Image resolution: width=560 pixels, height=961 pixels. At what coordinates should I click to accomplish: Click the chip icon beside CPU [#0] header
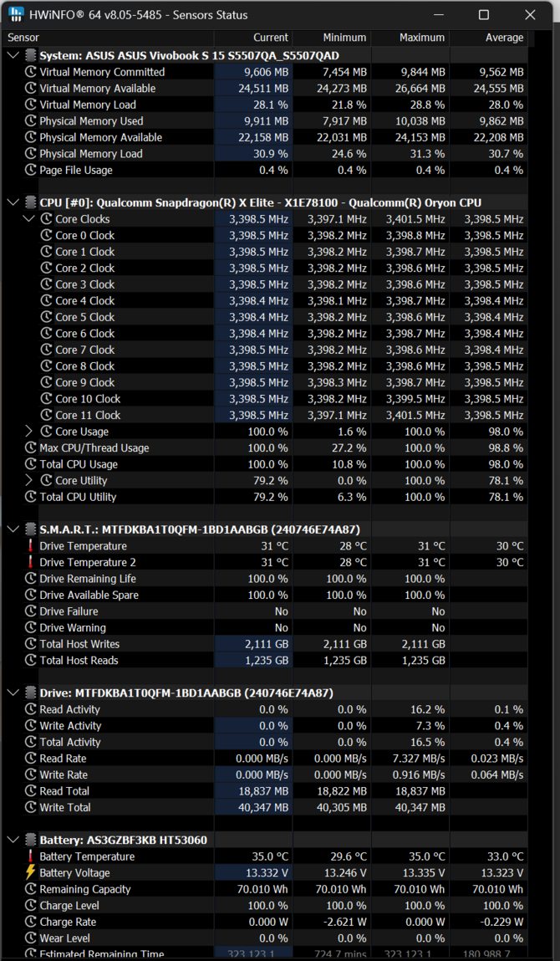[30, 203]
